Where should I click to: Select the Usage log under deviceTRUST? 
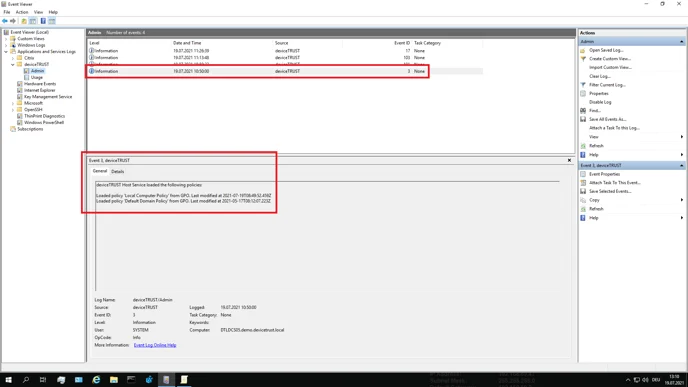click(x=36, y=78)
